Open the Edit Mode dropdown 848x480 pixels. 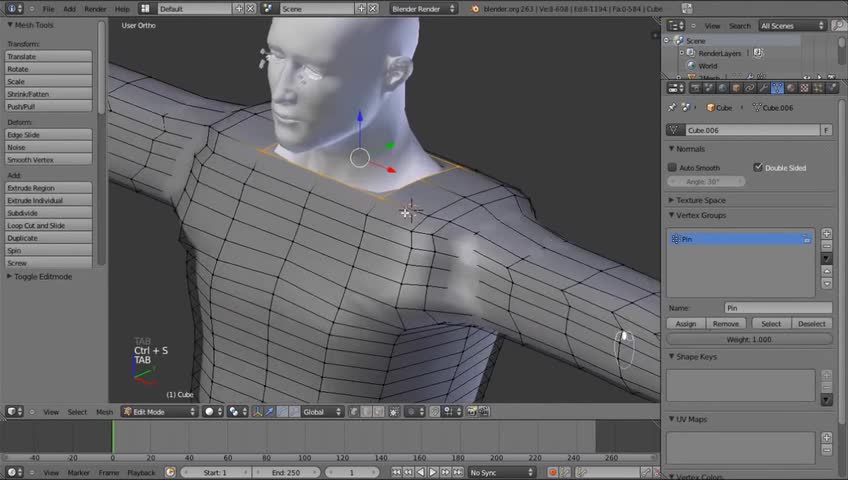160,411
